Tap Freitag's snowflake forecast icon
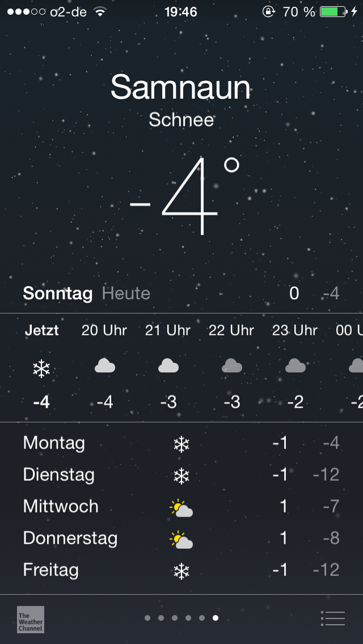The image size is (363, 644). (181, 571)
